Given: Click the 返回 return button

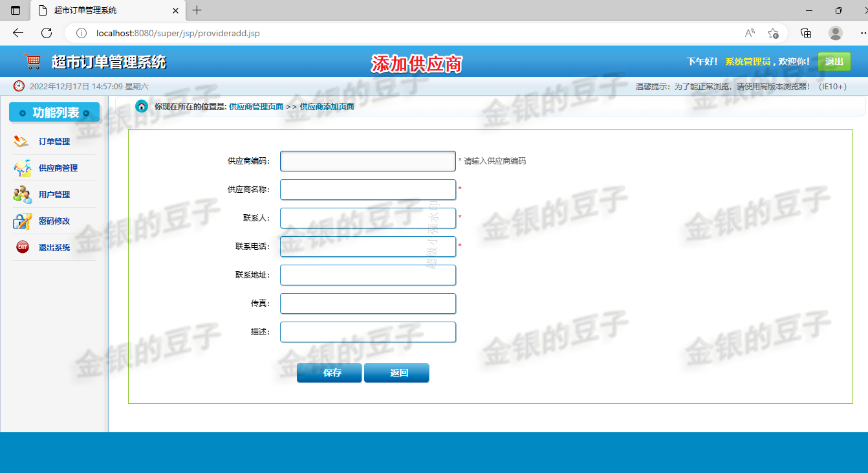Looking at the screenshot, I should click(x=396, y=373).
